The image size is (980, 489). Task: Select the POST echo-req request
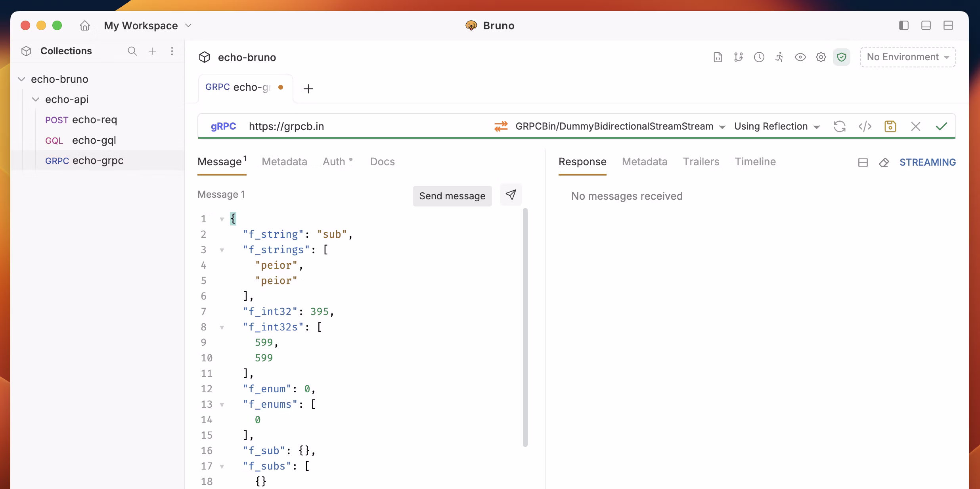[81, 120]
